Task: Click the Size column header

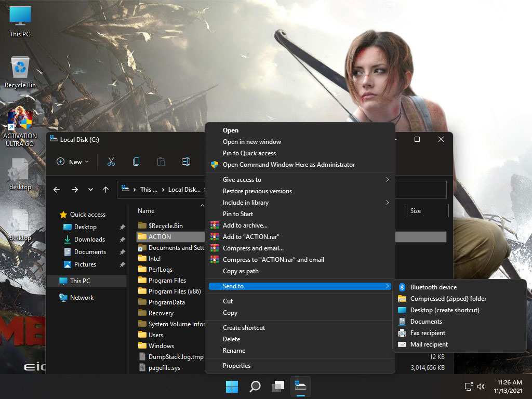Action: (415, 211)
